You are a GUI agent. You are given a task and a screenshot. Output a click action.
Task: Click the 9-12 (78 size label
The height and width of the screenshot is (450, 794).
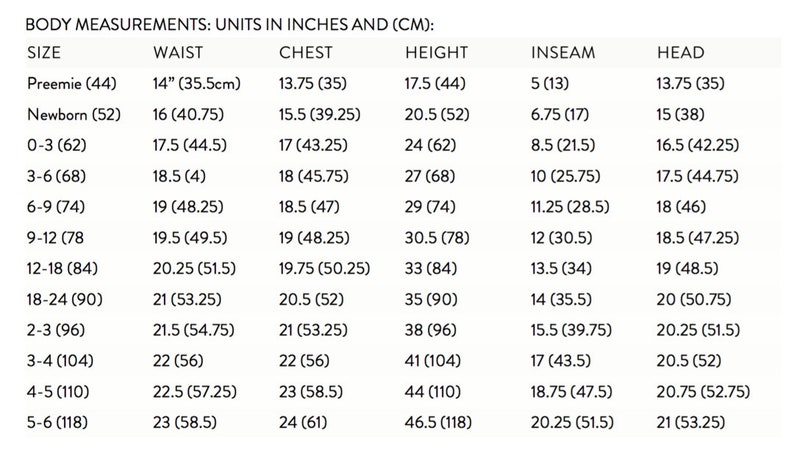pos(55,238)
